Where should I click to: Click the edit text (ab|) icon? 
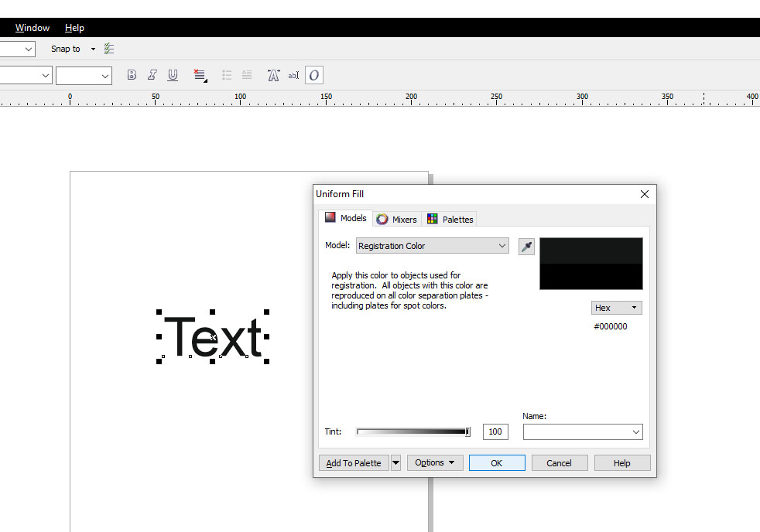[x=293, y=75]
